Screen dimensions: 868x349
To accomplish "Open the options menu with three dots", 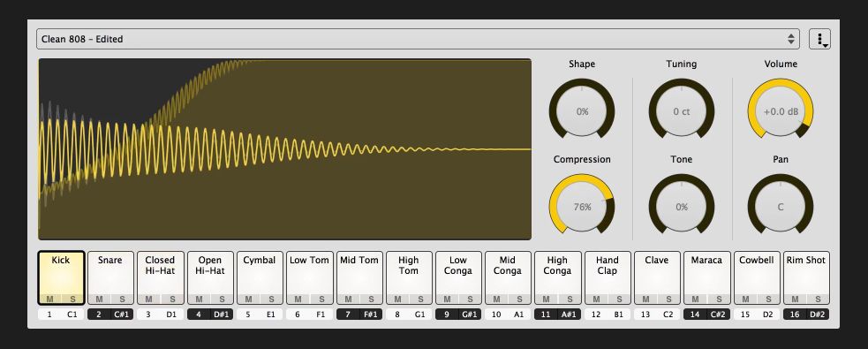I will click(819, 39).
